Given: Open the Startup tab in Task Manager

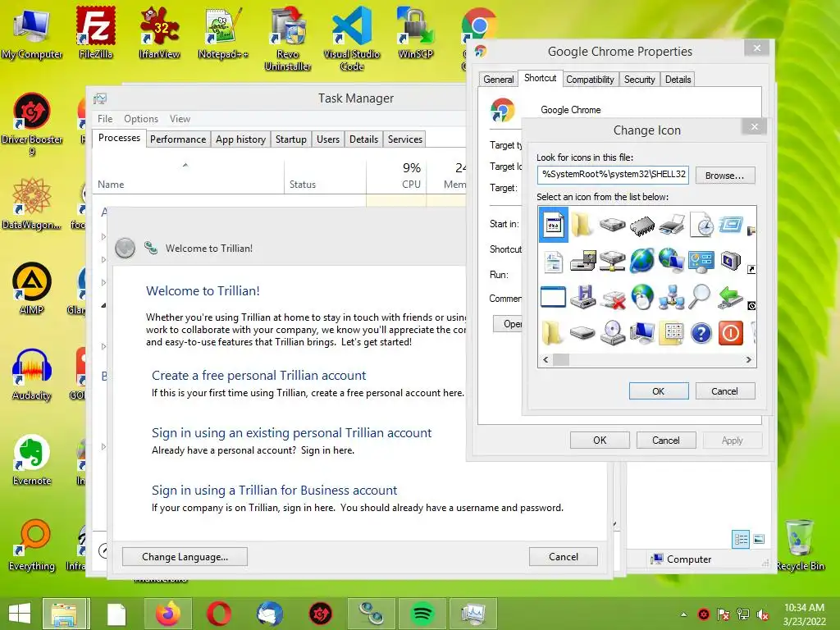Looking at the screenshot, I should 291,139.
